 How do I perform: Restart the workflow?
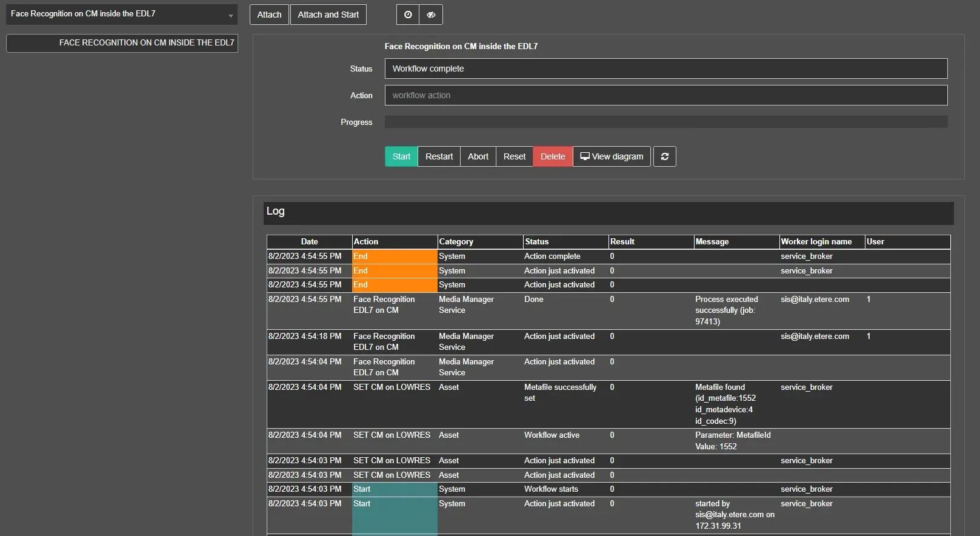click(x=439, y=156)
